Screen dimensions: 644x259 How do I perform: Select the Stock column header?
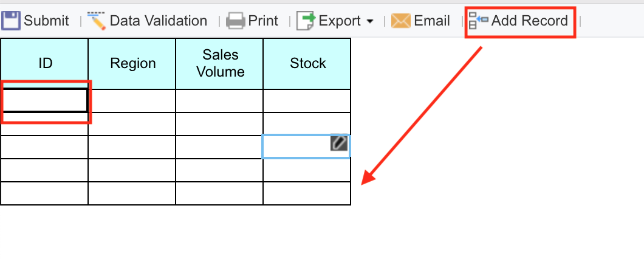(307, 63)
